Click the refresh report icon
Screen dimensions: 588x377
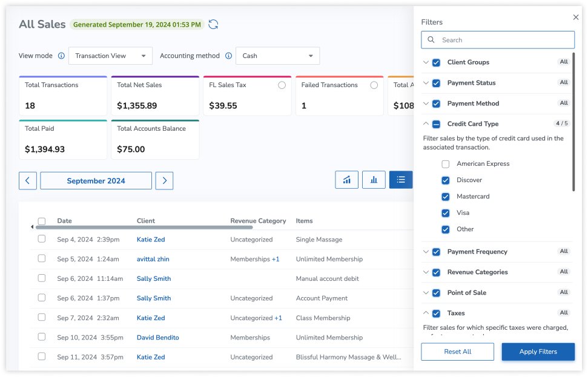tap(213, 24)
